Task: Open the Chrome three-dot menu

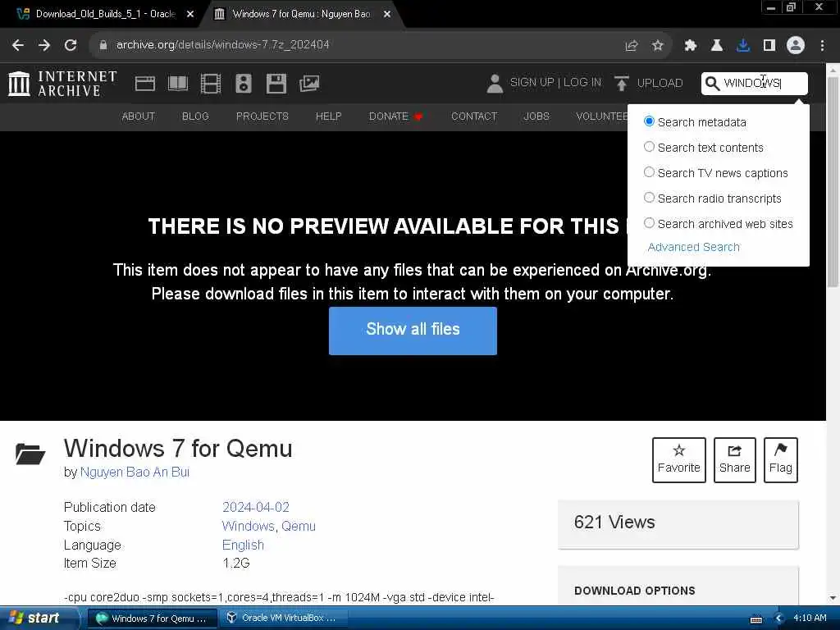Action: coord(822,46)
